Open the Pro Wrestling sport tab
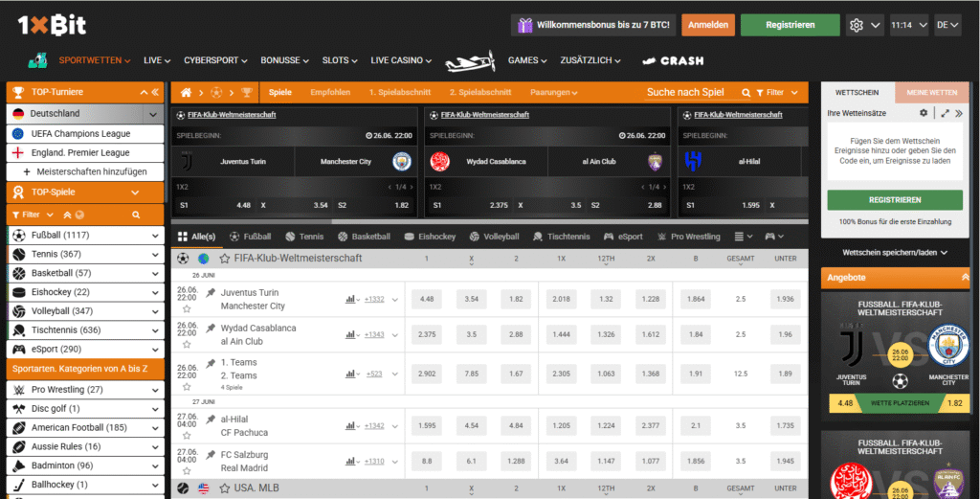The image size is (980, 499). tap(689, 237)
